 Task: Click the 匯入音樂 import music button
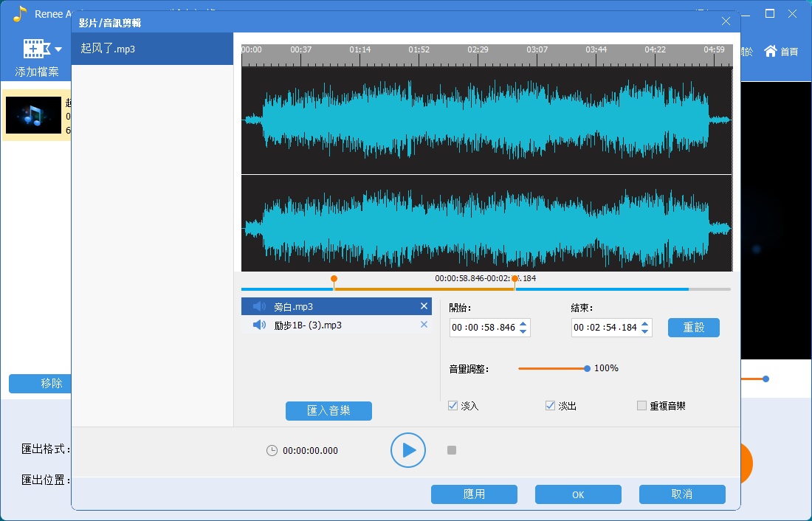point(328,411)
